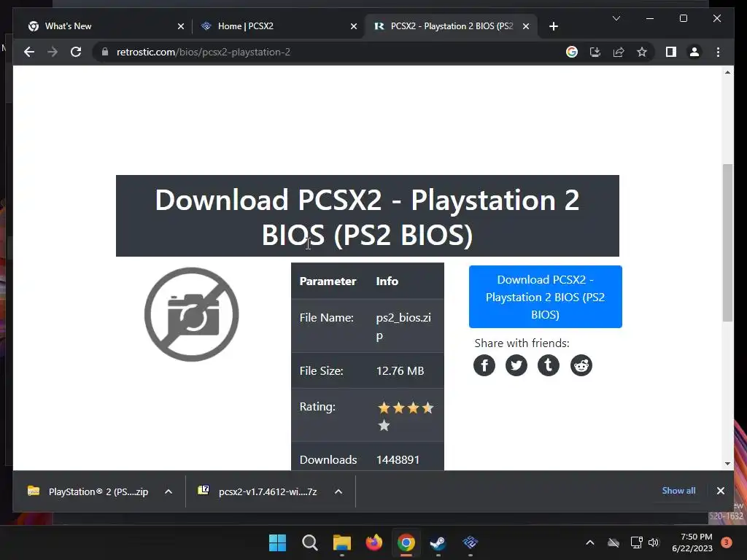Viewport: 747px width, 560px height.
Task: Expand options for PlayStation 2 zip download
Action: pyautogui.click(x=169, y=491)
